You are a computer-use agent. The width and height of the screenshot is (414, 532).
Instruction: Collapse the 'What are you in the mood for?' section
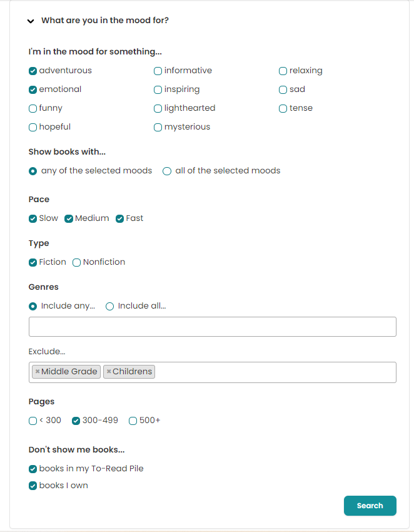point(30,21)
